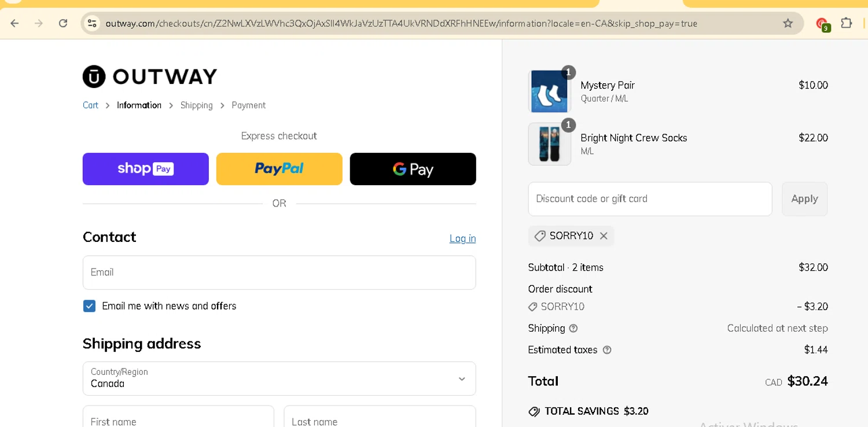This screenshot has width=868, height=427.
Task: Select the Shipping breadcrumb step
Action: pos(196,105)
